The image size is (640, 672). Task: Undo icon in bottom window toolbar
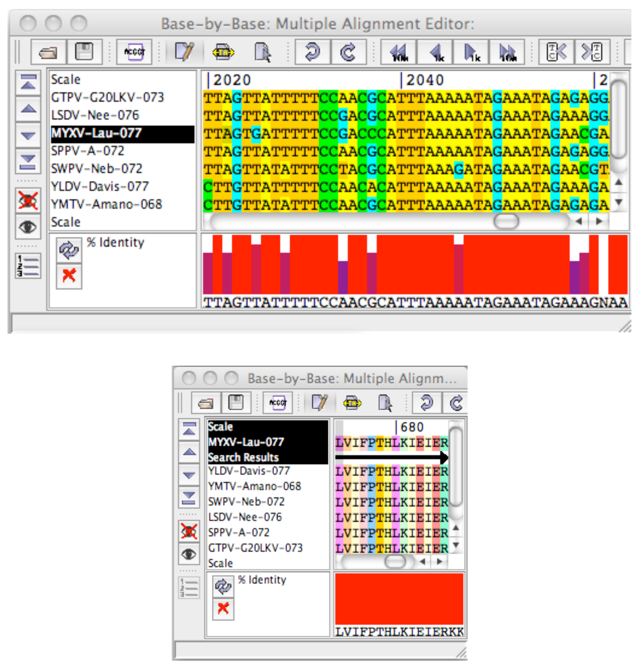(427, 403)
